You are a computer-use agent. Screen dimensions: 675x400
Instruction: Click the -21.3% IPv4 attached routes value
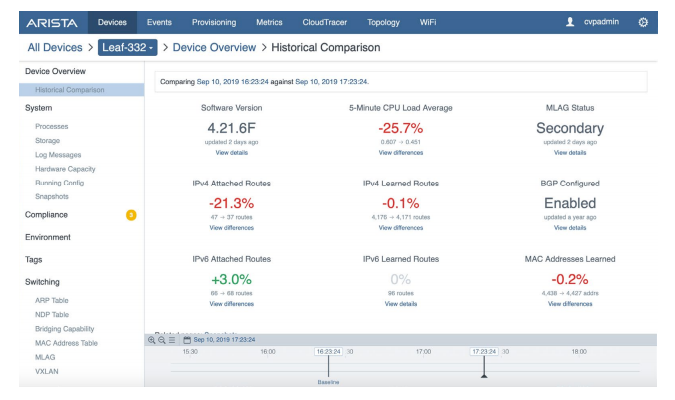[232, 203]
